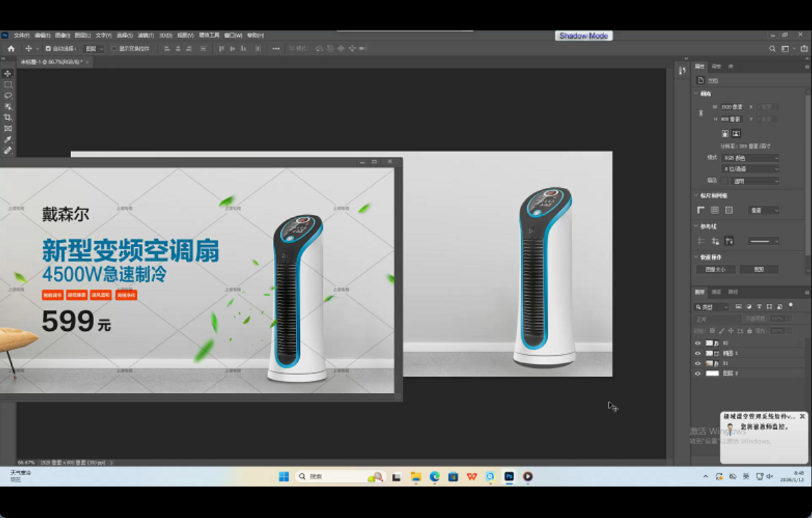Hide the 图层 0 layer via eye icon
This screenshot has height=518, width=812.
(x=697, y=374)
